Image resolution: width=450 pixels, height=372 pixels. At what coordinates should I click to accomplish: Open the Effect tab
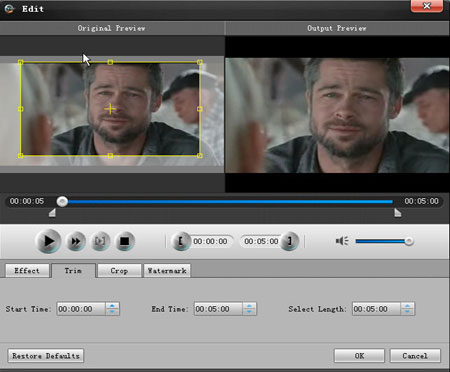click(27, 271)
